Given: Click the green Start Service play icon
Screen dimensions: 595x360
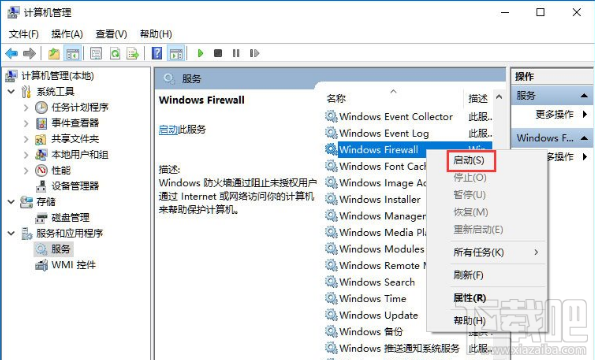Looking at the screenshot, I should pos(200,53).
